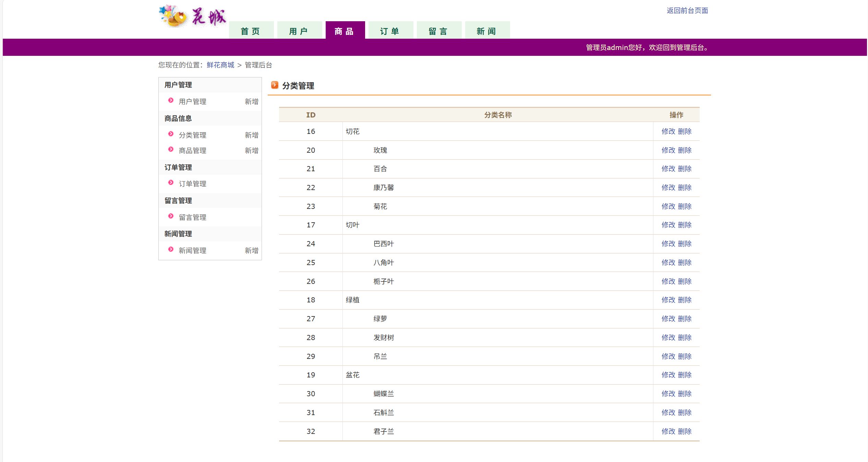This screenshot has width=868, height=462.
Task: Click 修改 for the 绿植 category row
Action: (668, 300)
